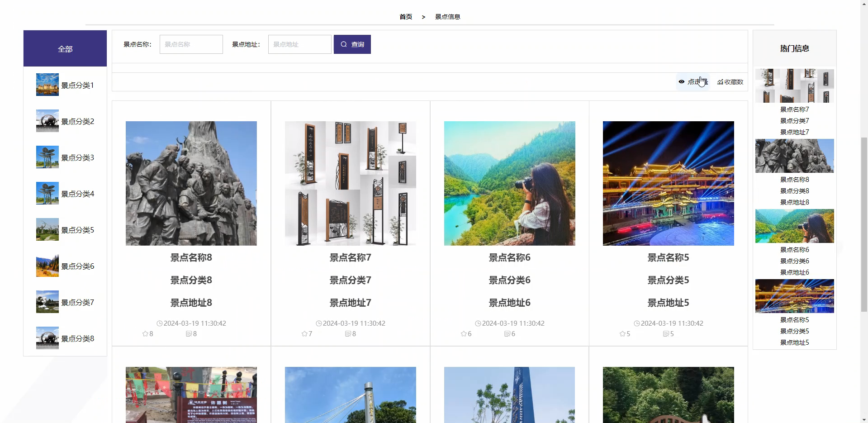Focus the 景点名称 input field
This screenshot has height=423, width=868.
tap(191, 44)
